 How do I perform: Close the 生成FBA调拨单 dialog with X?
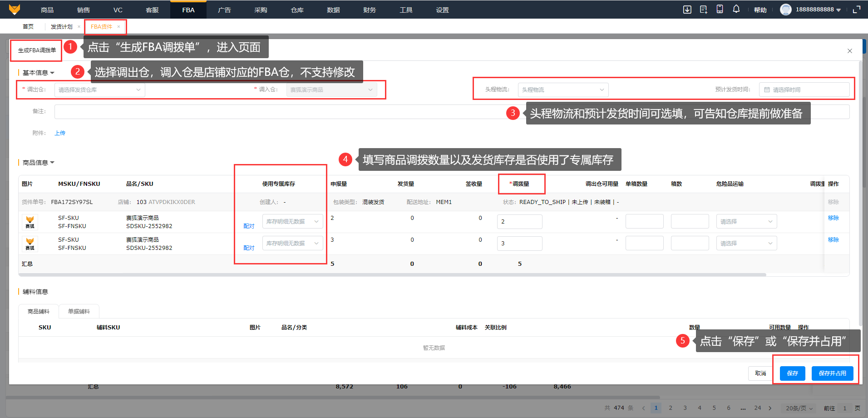pyautogui.click(x=849, y=51)
